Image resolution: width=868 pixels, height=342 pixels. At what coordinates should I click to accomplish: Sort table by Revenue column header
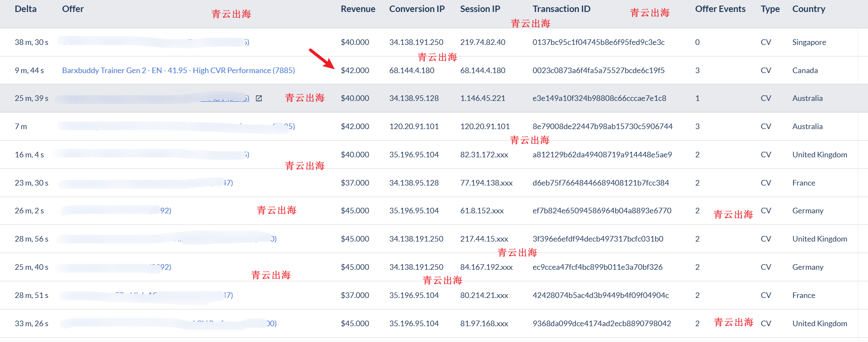357,9
